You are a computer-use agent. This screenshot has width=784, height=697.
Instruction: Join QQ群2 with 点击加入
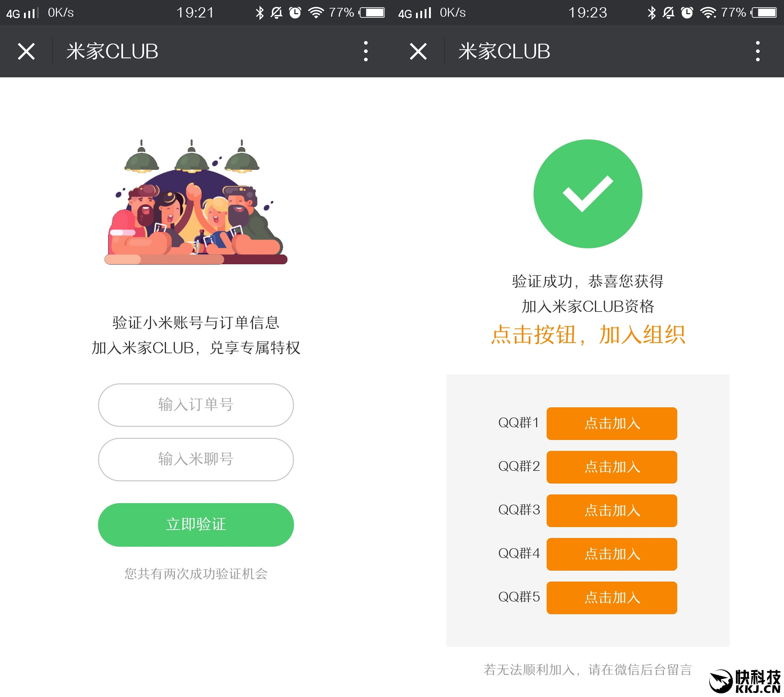click(x=612, y=467)
